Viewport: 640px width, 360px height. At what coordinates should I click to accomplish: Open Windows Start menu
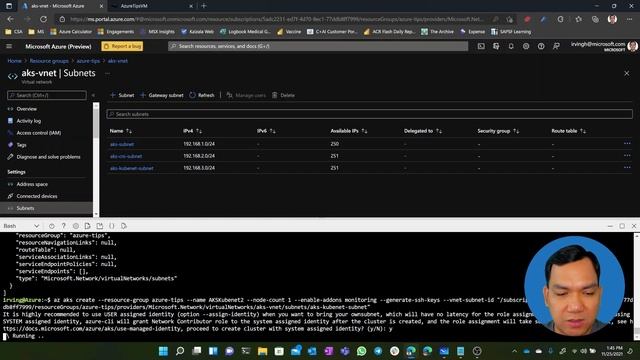pos(163,351)
